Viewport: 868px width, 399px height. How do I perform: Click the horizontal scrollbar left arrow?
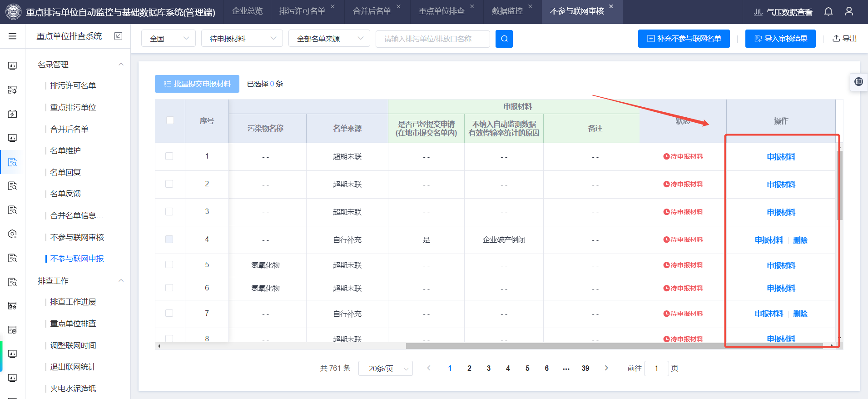coord(159,346)
